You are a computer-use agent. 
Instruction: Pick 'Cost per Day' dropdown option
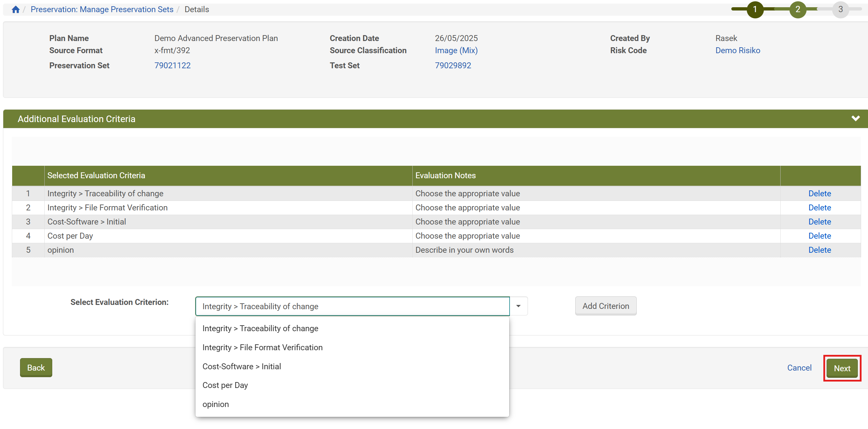tap(225, 385)
